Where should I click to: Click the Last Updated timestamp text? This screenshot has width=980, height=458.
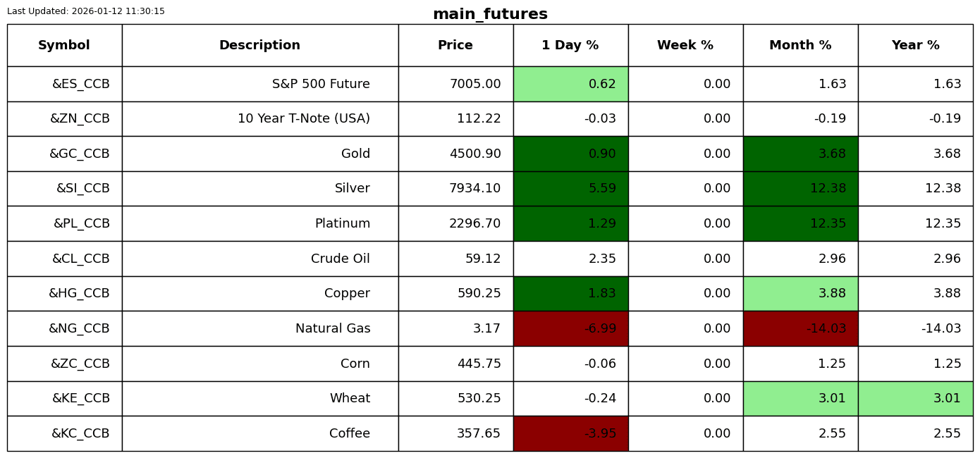pyautogui.click(x=86, y=11)
